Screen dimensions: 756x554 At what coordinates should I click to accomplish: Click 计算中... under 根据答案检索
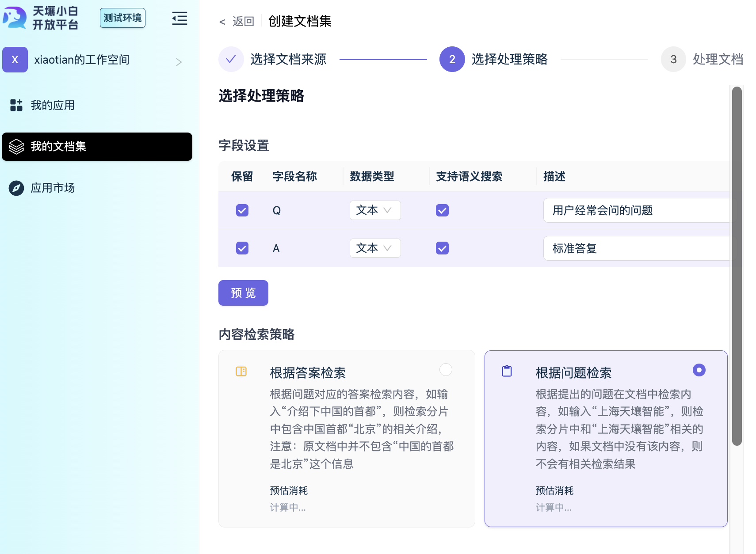(288, 508)
